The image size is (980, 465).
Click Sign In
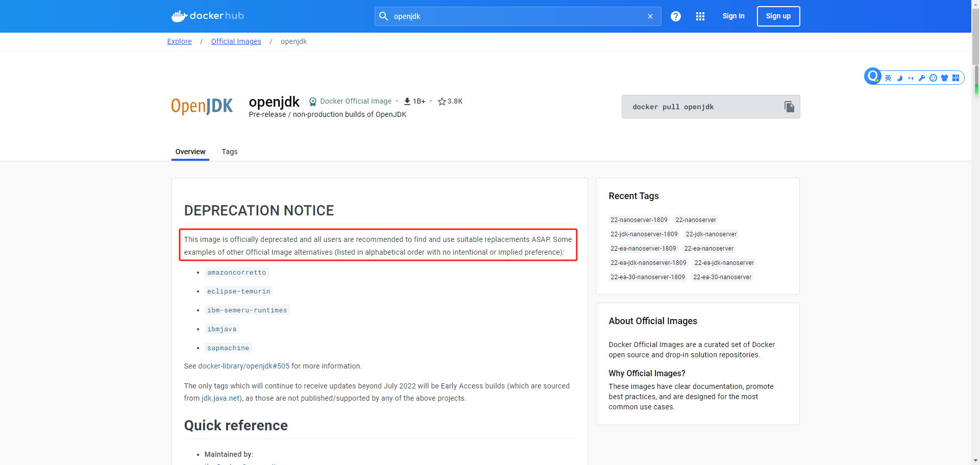pyautogui.click(x=733, y=16)
